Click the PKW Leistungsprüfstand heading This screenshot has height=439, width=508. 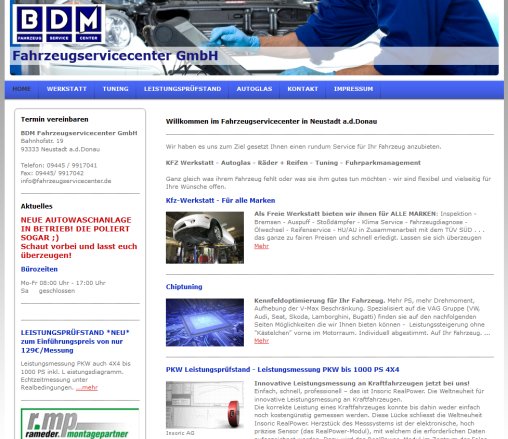[282, 369]
